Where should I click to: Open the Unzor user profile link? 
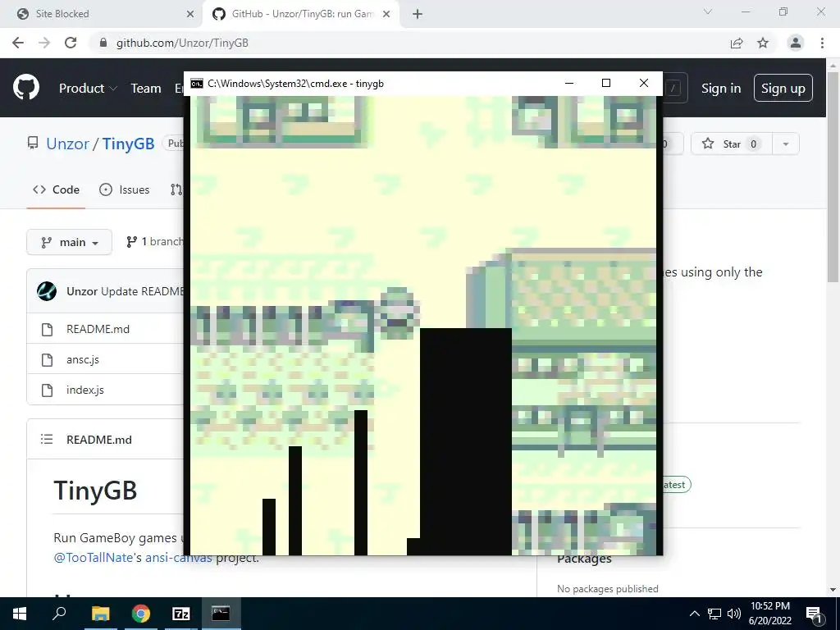67,144
